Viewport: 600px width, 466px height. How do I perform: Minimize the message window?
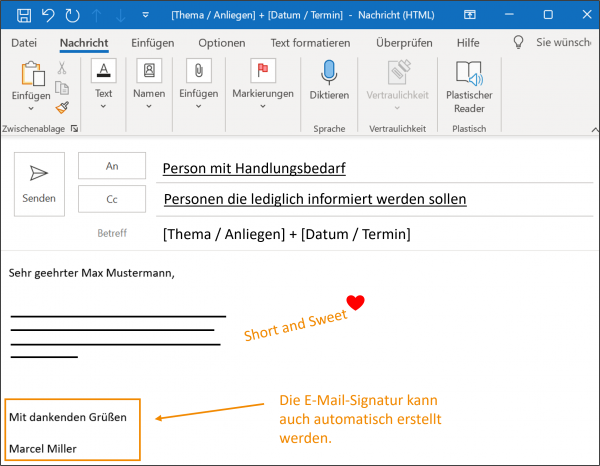tap(509, 15)
